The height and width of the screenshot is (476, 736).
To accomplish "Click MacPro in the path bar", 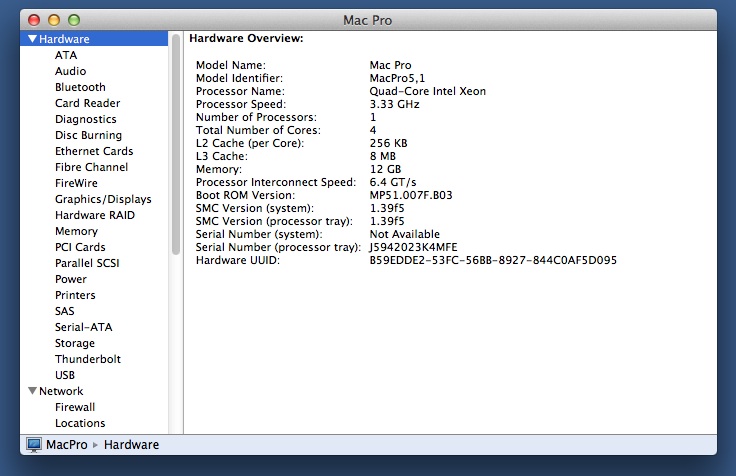I will tap(67, 445).
